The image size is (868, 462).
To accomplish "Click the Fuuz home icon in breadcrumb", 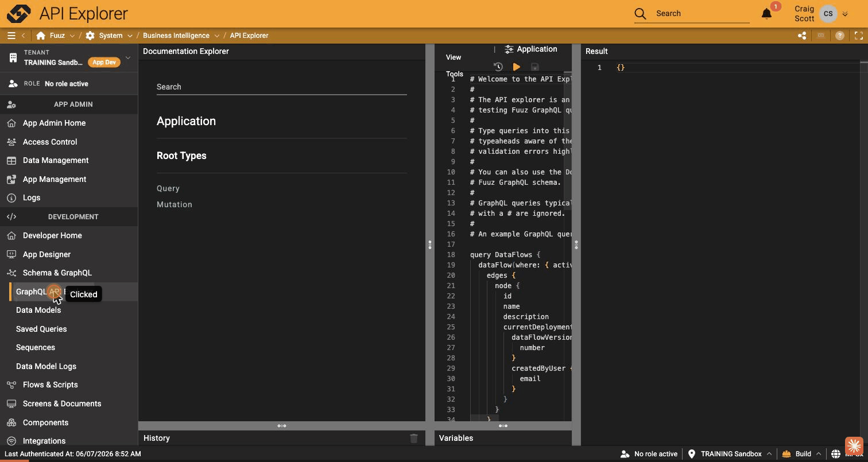I will 41,36.
